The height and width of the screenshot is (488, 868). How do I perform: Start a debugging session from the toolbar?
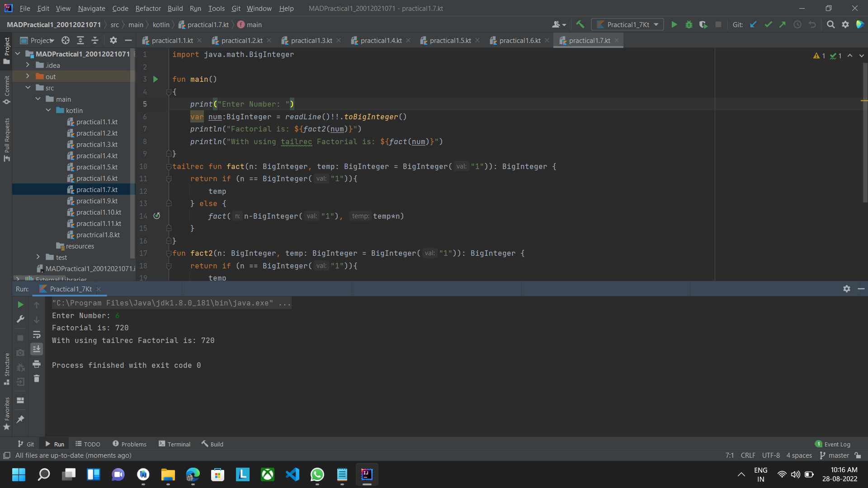689,24
